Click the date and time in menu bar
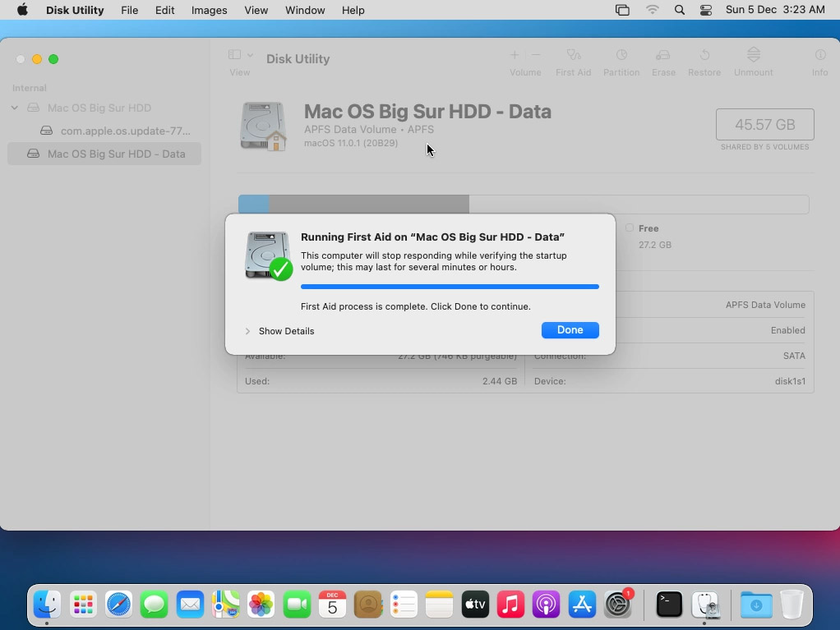 (774, 10)
